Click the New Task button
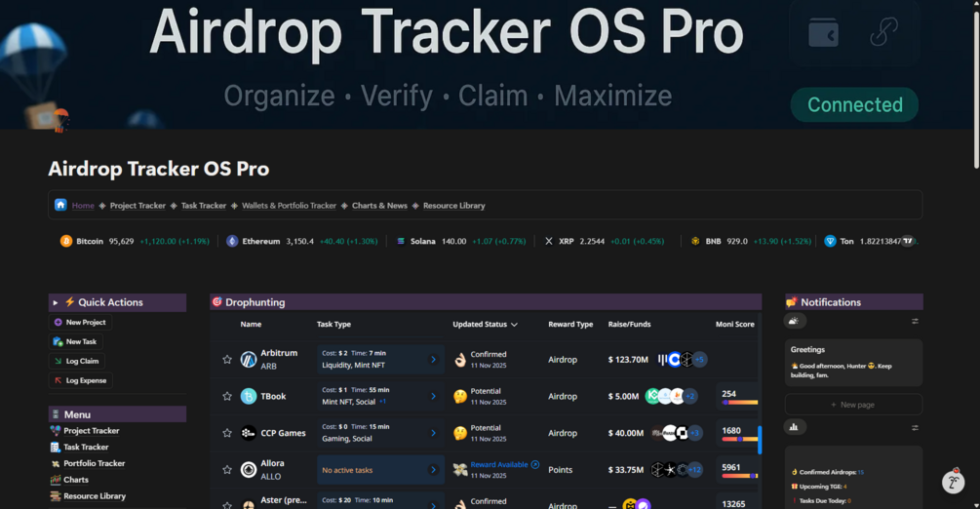The image size is (980, 509). pyautogui.click(x=76, y=341)
